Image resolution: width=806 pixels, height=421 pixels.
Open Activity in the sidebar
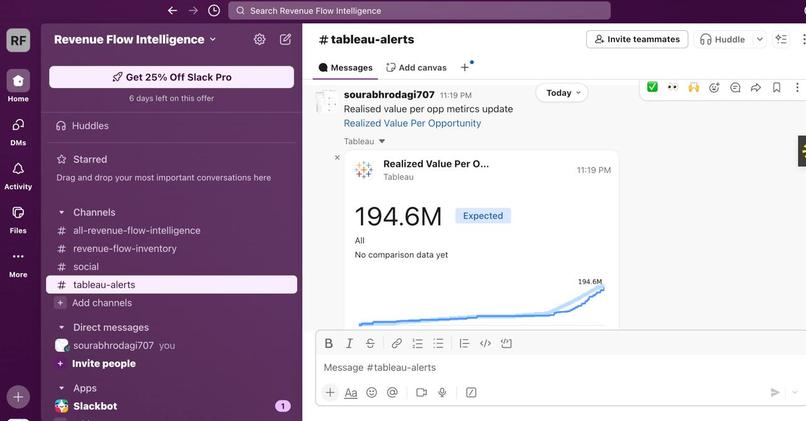click(x=18, y=176)
